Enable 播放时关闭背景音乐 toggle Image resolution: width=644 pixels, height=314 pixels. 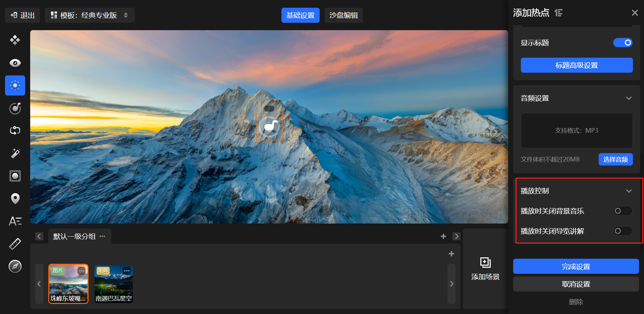pos(623,211)
